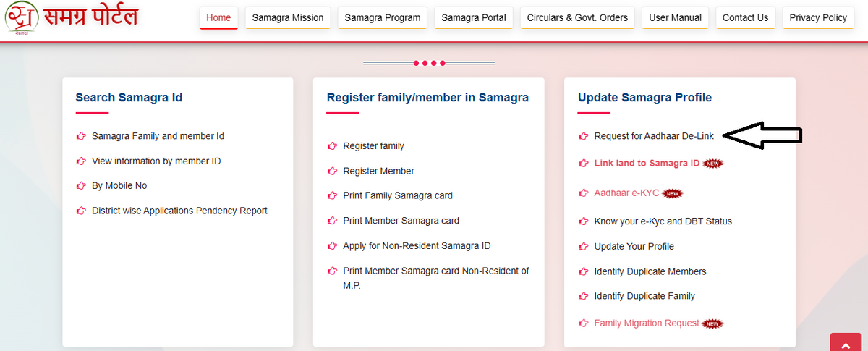The height and width of the screenshot is (351, 868).
Task: Click hand icon beside Register family
Action: pos(332,146)
